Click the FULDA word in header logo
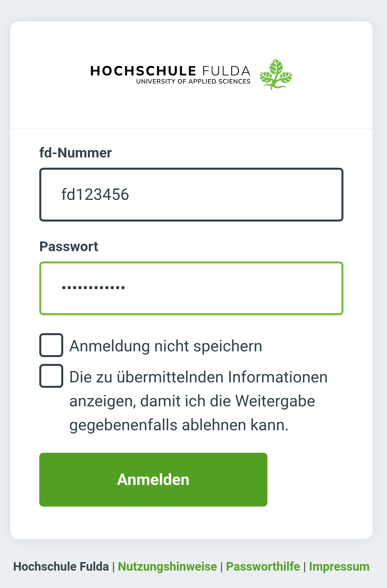 click(x=226, y=71)
